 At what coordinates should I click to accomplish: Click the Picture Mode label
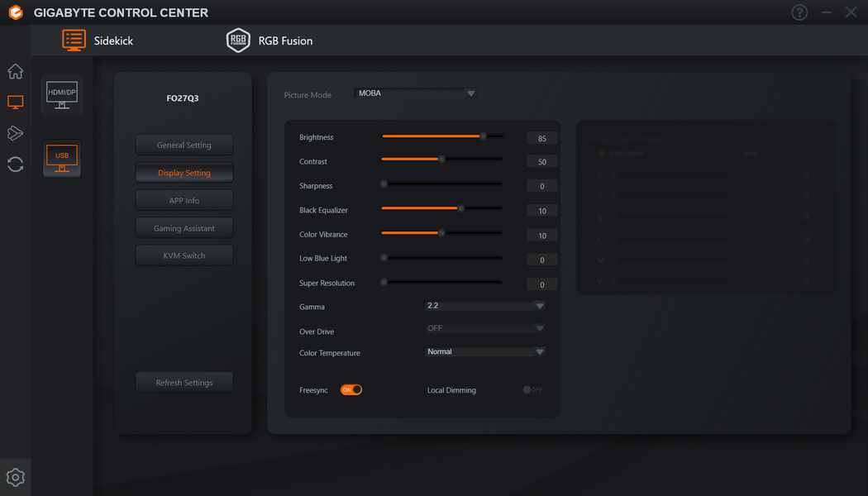point(308,95)
